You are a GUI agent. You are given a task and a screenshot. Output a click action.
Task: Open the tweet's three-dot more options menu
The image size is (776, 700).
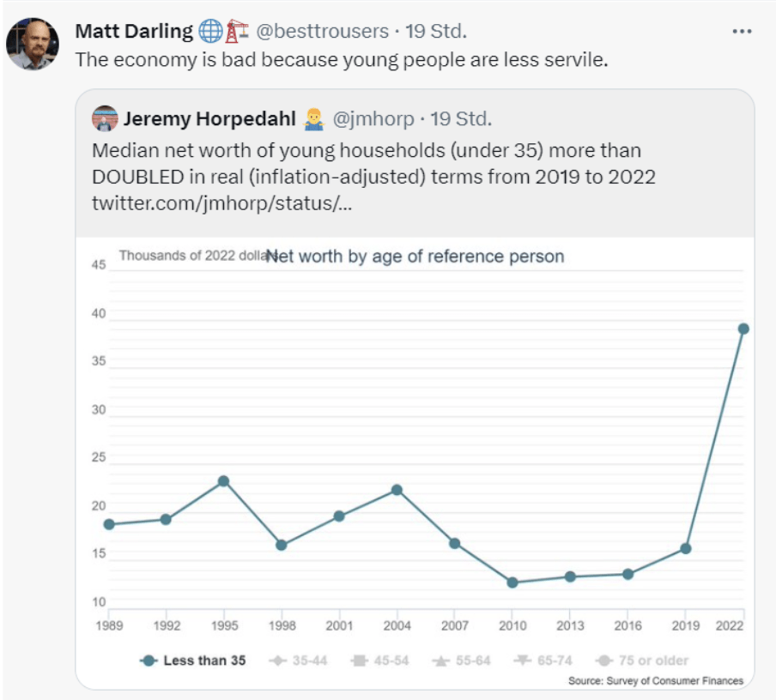click(742, 32)
